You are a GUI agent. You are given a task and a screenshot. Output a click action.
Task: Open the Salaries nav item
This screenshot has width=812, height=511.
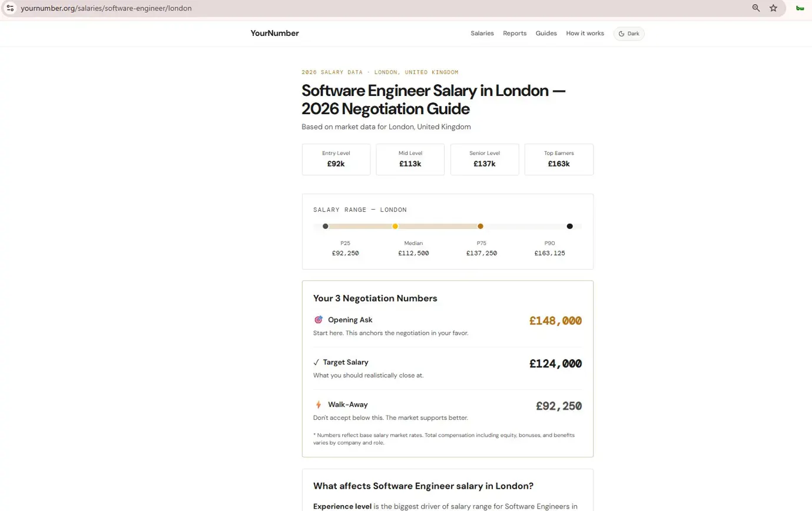(x=482, y=34)
